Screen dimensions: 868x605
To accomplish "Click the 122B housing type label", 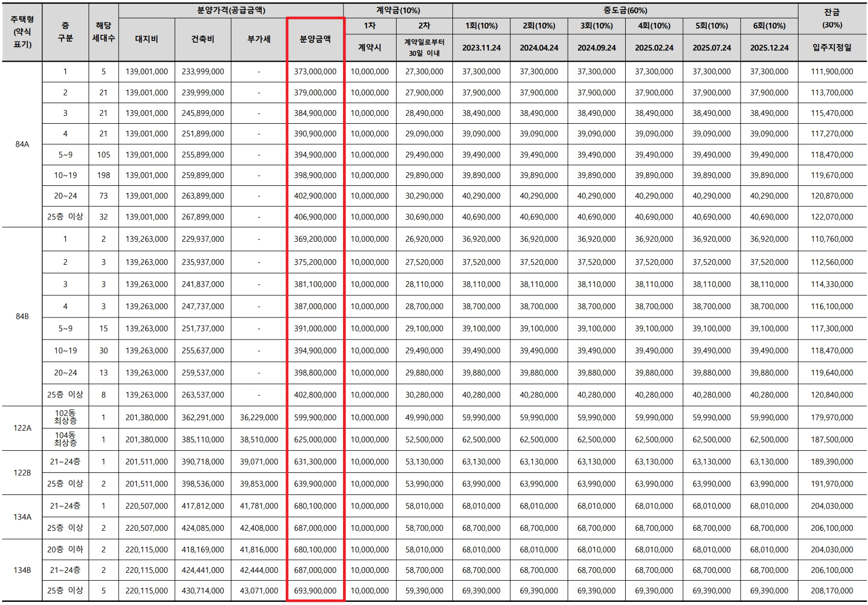I will tap(22, 472).
